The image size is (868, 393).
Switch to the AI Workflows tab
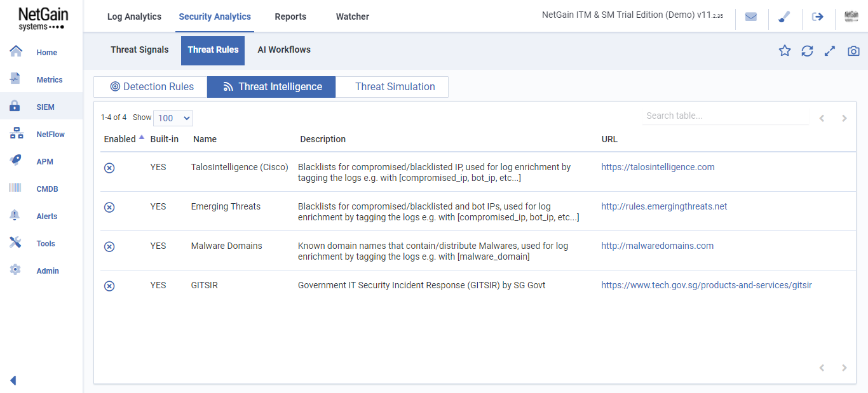[284, 50]
